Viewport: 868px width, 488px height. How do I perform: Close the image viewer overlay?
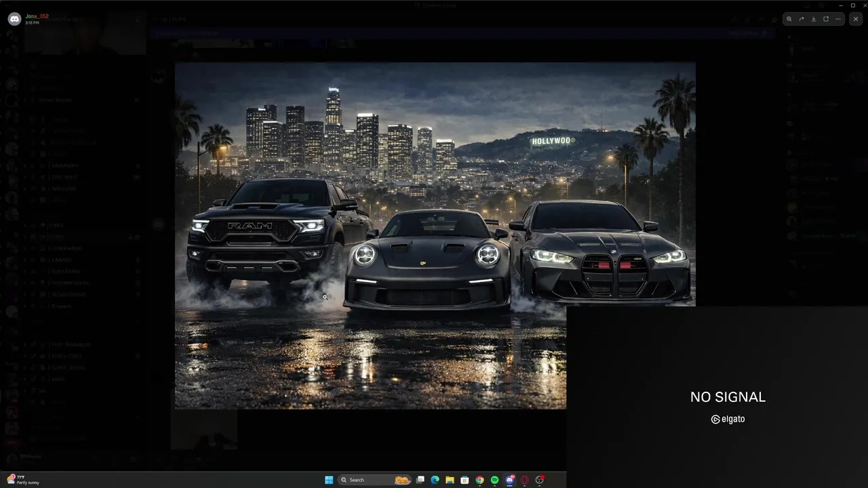coord(856,19)
